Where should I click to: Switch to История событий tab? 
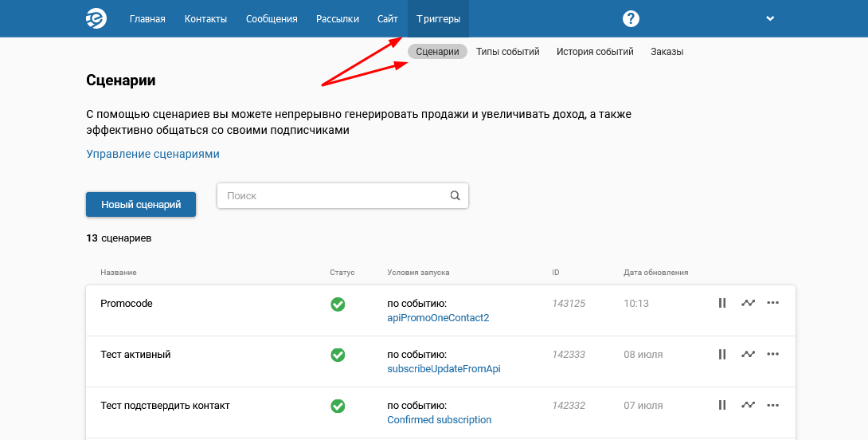tap(595, 52)
